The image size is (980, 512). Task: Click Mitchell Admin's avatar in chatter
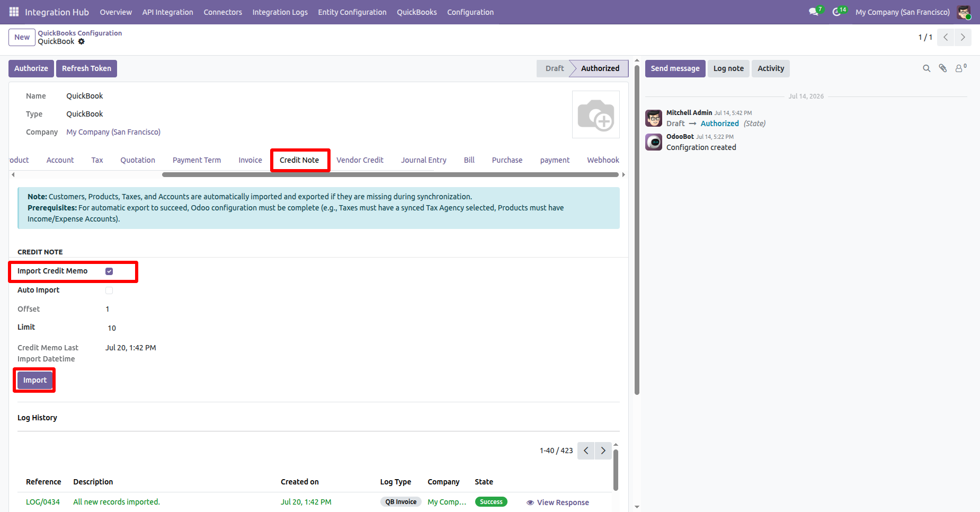coord(654,118)
